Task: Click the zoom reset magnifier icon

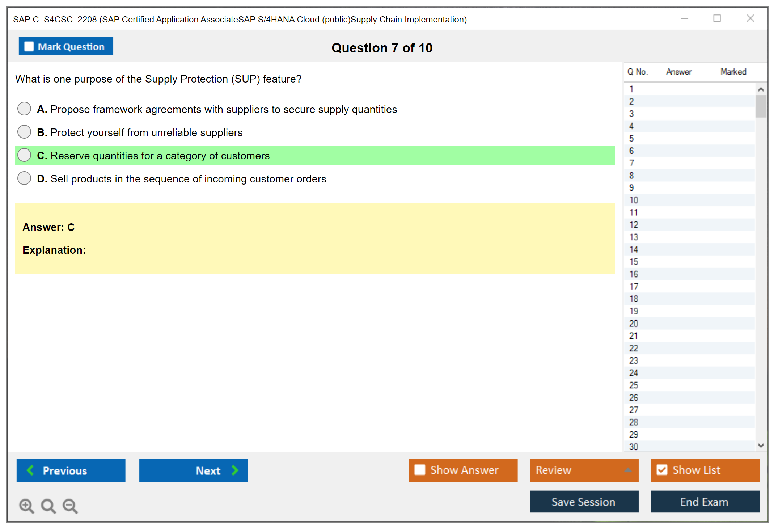Action: click(x=48, y=506)
